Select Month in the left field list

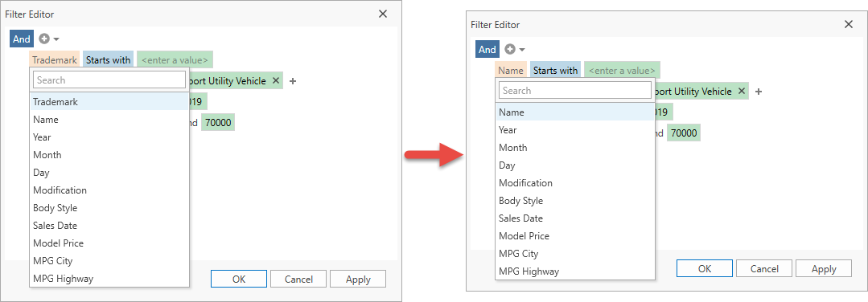[109, 155]
